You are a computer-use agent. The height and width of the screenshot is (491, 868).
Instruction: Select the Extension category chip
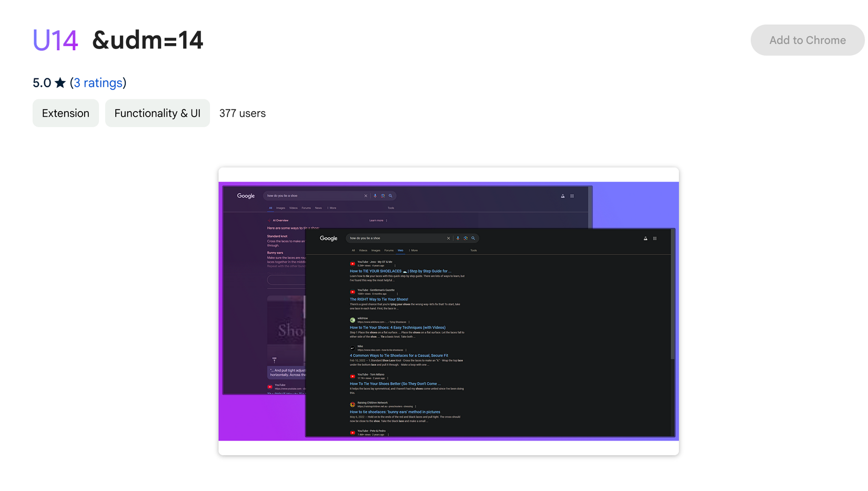(x=66, y=113)
